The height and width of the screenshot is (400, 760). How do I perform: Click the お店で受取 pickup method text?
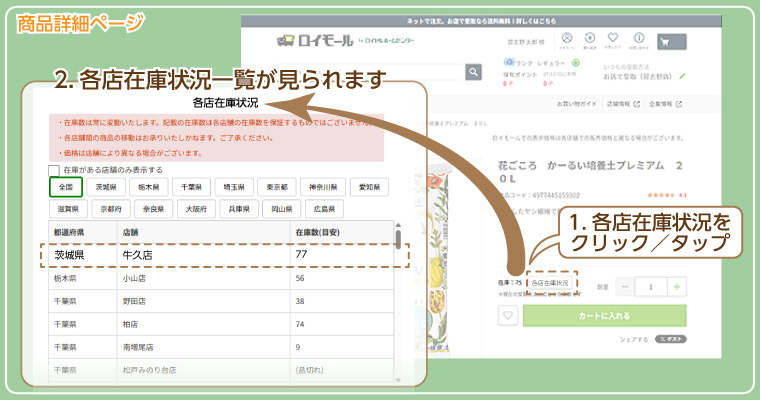point(638,77)
